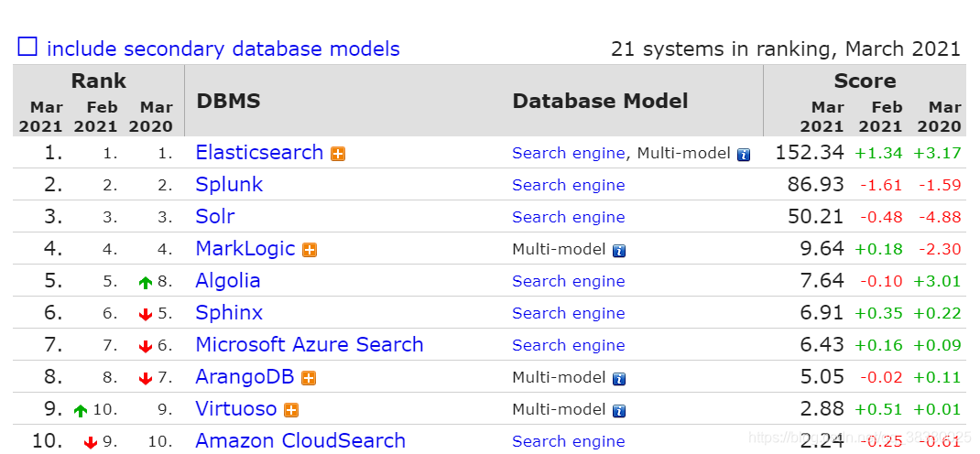The height and width of the screenshot is (454, 980).
Task: Open the Elasticsearch DBMS link
Action: (259, 152)
